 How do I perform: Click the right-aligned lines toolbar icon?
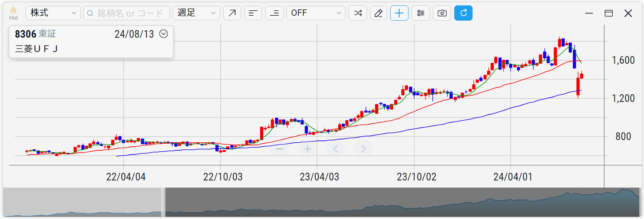[275, 13]
